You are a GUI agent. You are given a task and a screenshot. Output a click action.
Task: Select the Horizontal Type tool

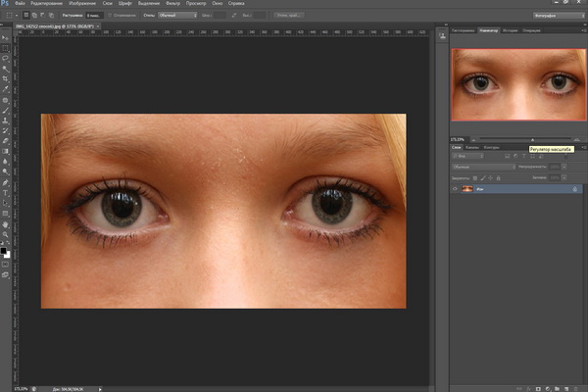coord(5,192)
